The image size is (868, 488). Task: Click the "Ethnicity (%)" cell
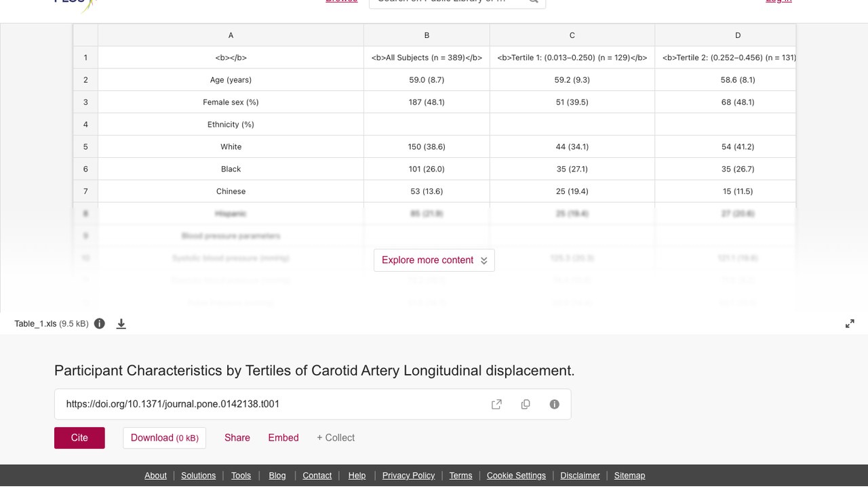(231, 125)
